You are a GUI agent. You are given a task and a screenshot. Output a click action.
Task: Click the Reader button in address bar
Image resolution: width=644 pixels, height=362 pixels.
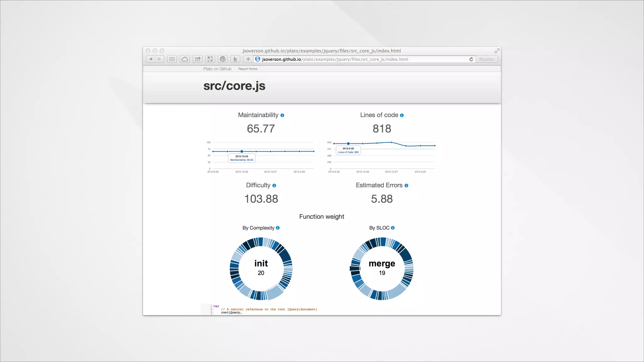(x=486, y=59)
